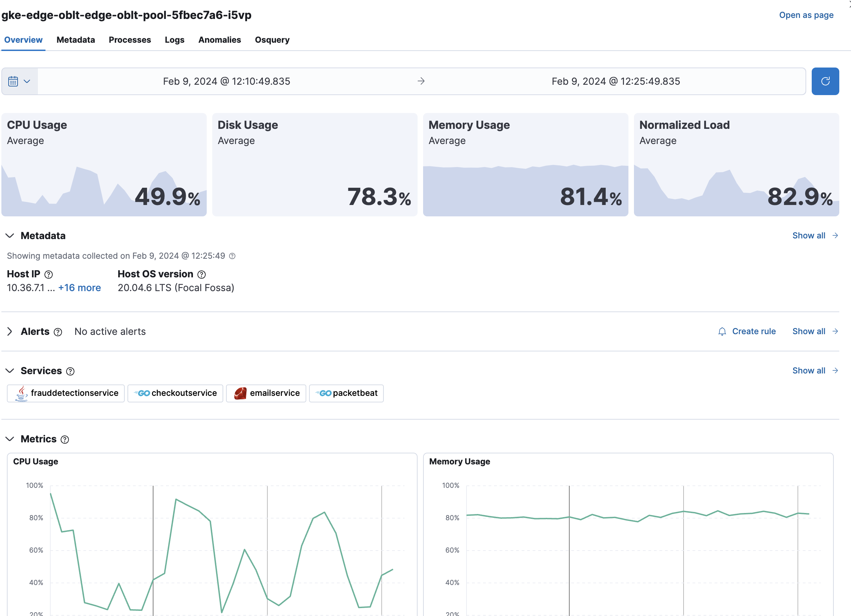This screenshot has height=616, width=851.
Task: Click Create rule link
Action: click(x=754, y=331)
